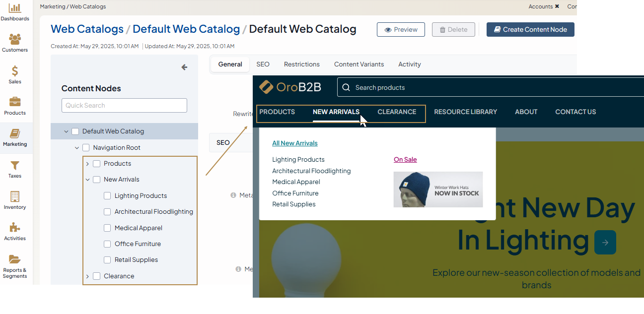The height and width of the screenshot is (314, 644).
Task: Expand the Clearance tree node
Action: pos(87,276)
